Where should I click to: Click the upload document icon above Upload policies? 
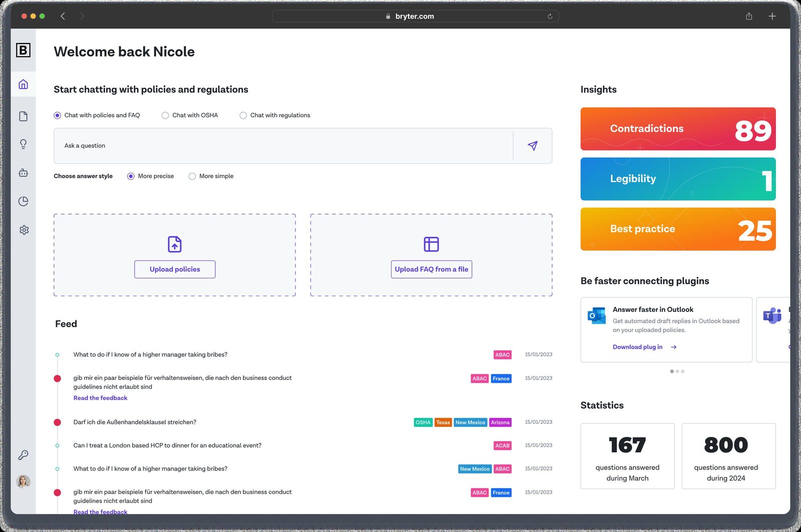click(175, 244)
